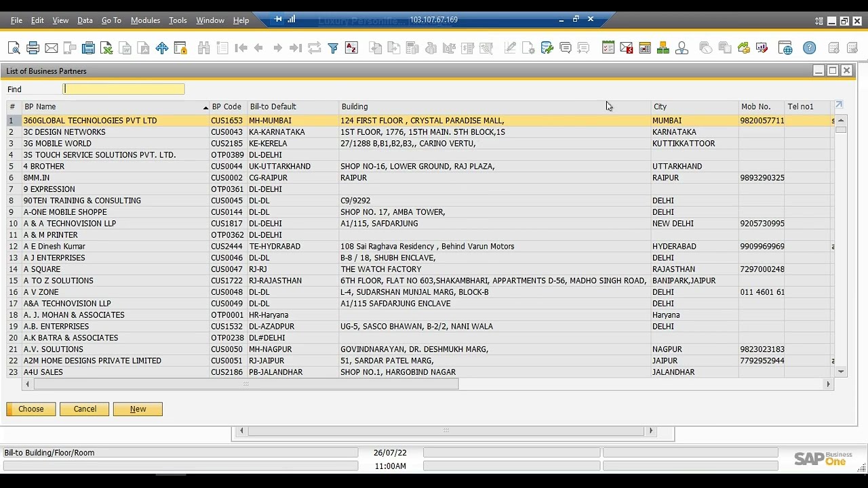Click the Print icon
The width and height of the screenshot is (868, 488).
click(33, 48)
